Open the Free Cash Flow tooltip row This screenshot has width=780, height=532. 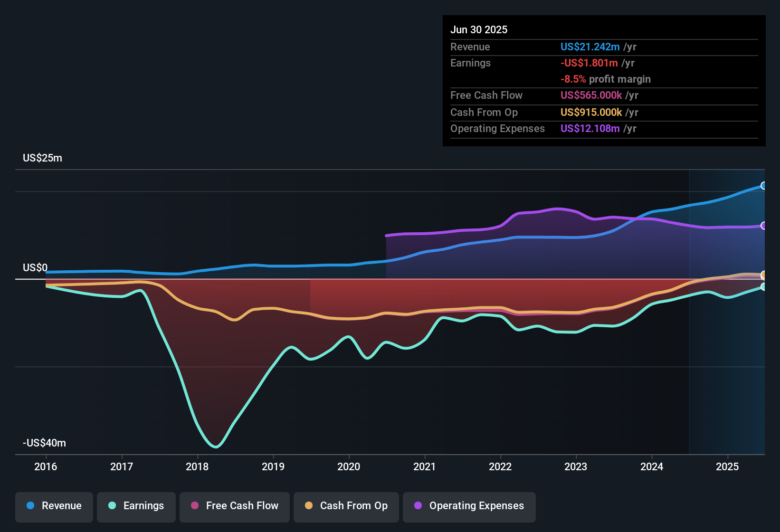[x=486, y=95]
